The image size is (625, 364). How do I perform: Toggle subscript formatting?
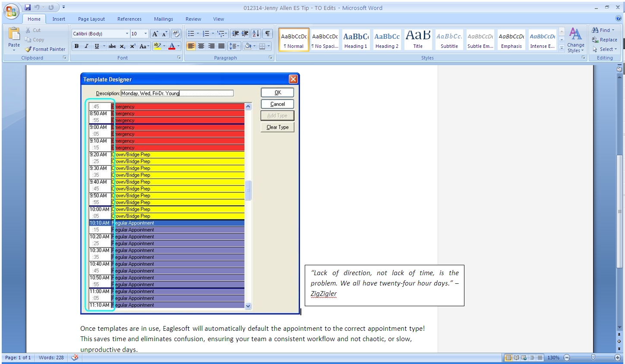123,46
